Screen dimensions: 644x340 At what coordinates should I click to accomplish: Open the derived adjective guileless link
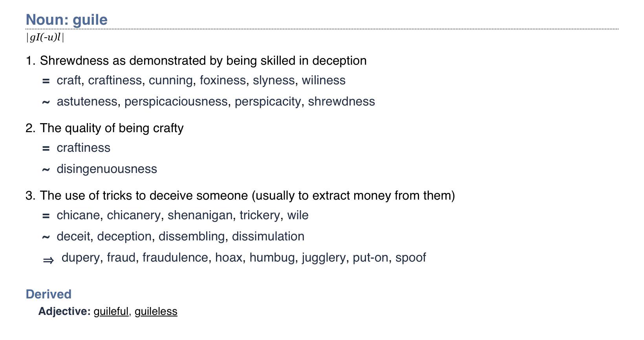point(156,311)
